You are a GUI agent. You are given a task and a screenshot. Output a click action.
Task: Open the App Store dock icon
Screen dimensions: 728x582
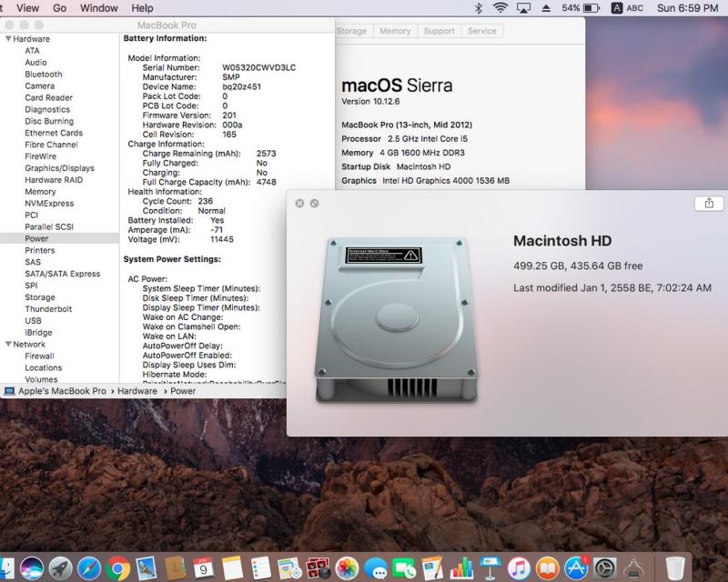click(576, 568)
